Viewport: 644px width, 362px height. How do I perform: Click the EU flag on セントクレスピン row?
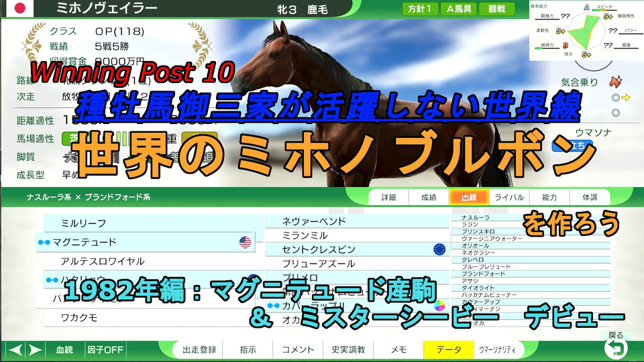tap(439, 249)
